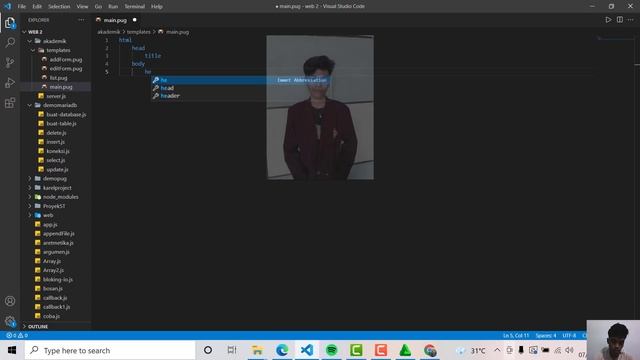
Task: Open the red Camtasia recorder taskbar icon
Action: 381,350
